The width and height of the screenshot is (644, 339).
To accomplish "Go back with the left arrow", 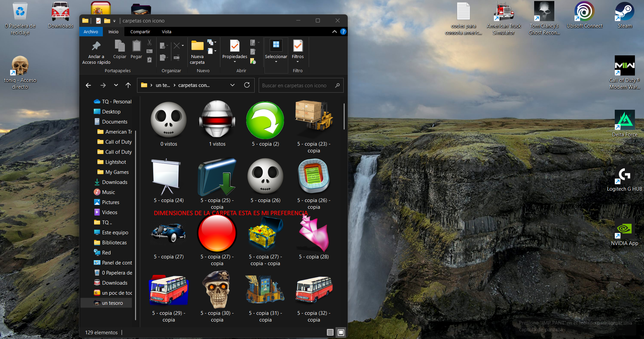I will (88, 85).
